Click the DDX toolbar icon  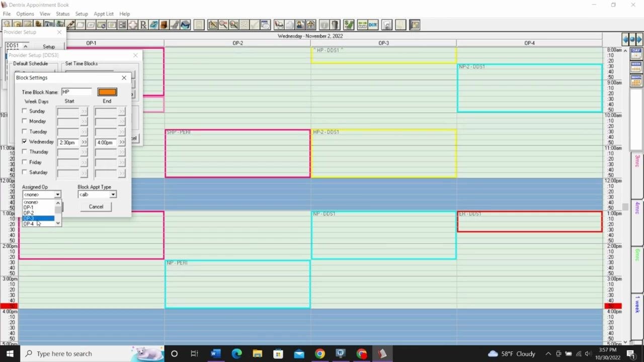point(373,25)
